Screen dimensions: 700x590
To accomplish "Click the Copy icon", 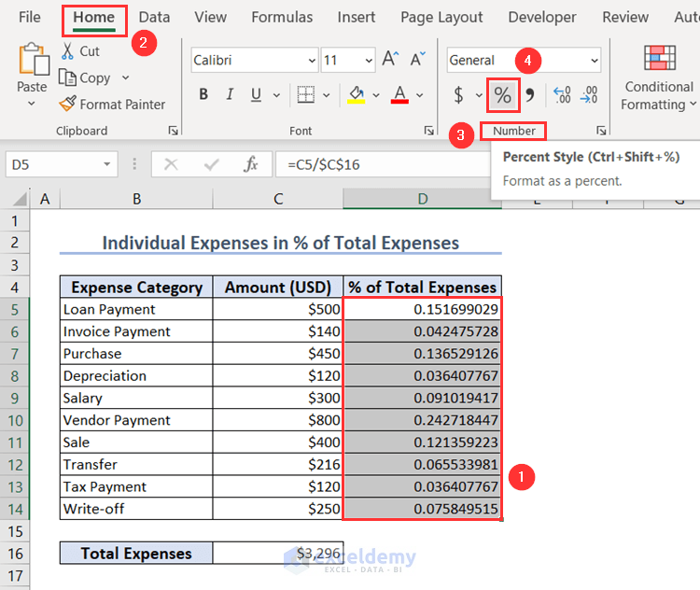I will click(x=67, y=77).
